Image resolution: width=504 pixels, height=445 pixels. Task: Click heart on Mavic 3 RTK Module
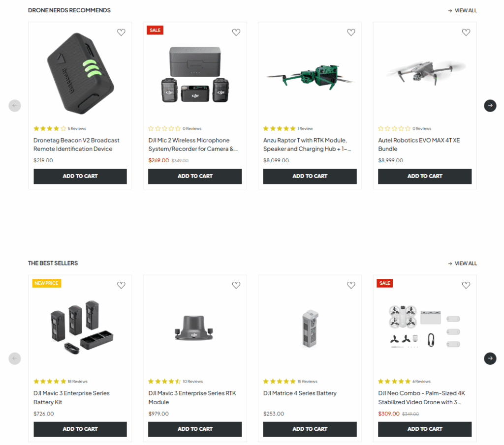(236, 285)
